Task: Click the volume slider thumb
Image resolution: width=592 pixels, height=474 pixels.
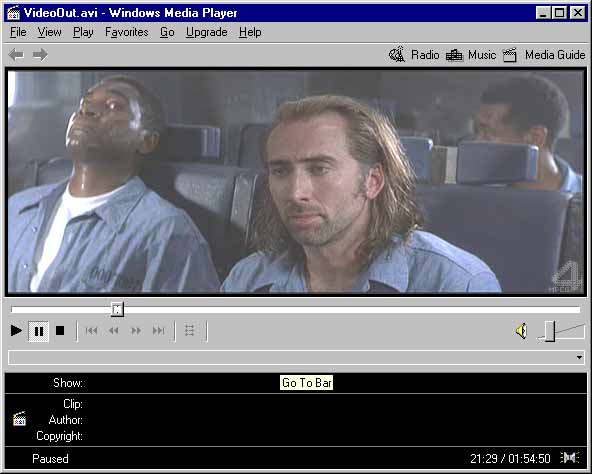Action: coord(549,331)
